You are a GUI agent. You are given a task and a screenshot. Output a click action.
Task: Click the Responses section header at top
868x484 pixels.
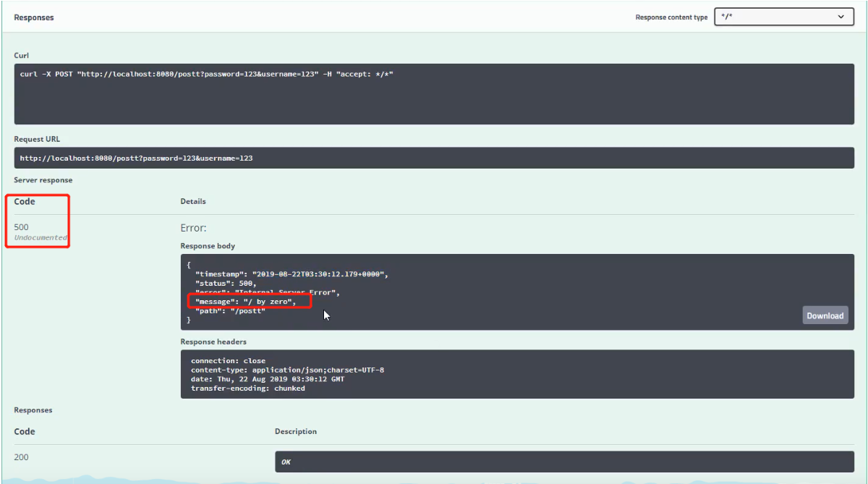click(x=34, y=17)
